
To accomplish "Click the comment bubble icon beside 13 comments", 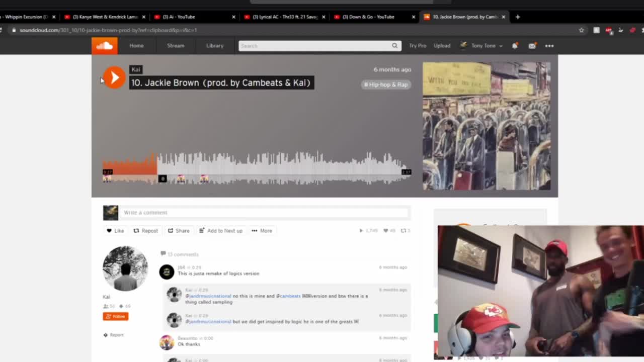I will click(x=163, y=254).
